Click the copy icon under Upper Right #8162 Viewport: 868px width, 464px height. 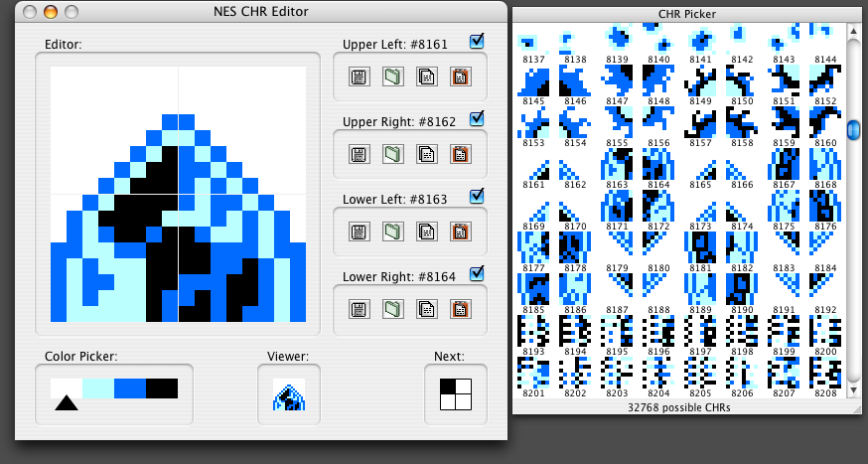pyautogui.click(x=426, y=154)
